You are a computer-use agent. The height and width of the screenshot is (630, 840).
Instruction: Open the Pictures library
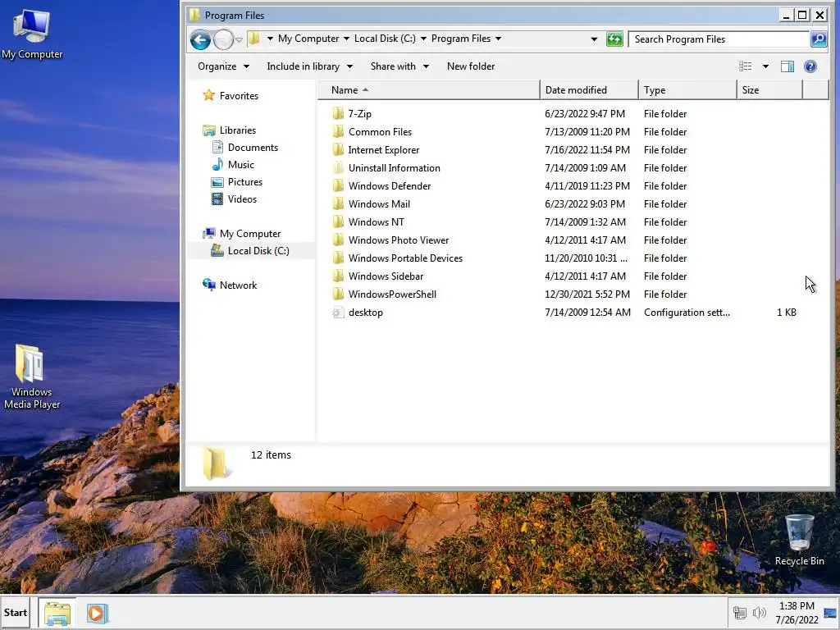coord(244,181)
